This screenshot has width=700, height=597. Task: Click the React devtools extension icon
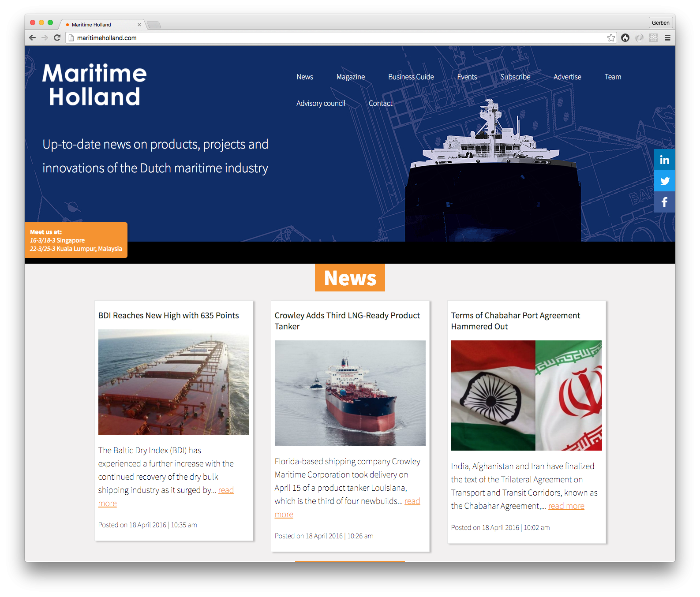(x=653, y=38)
